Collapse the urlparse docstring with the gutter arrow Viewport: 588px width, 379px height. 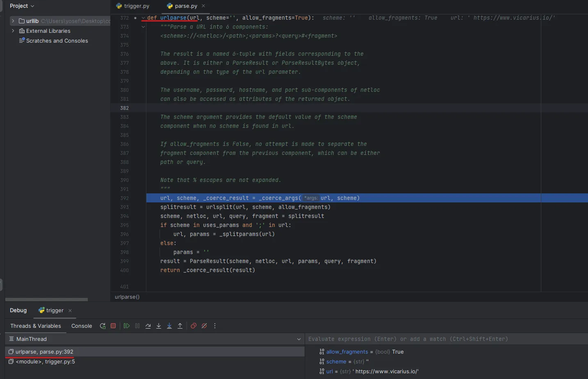tap(142, 27)
